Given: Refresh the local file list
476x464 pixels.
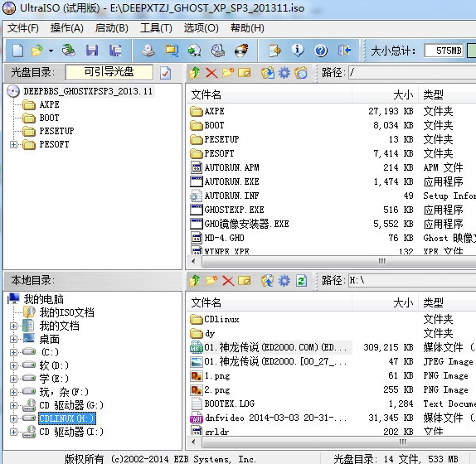Looking at the screenshot, I should (x=301, y=281).
